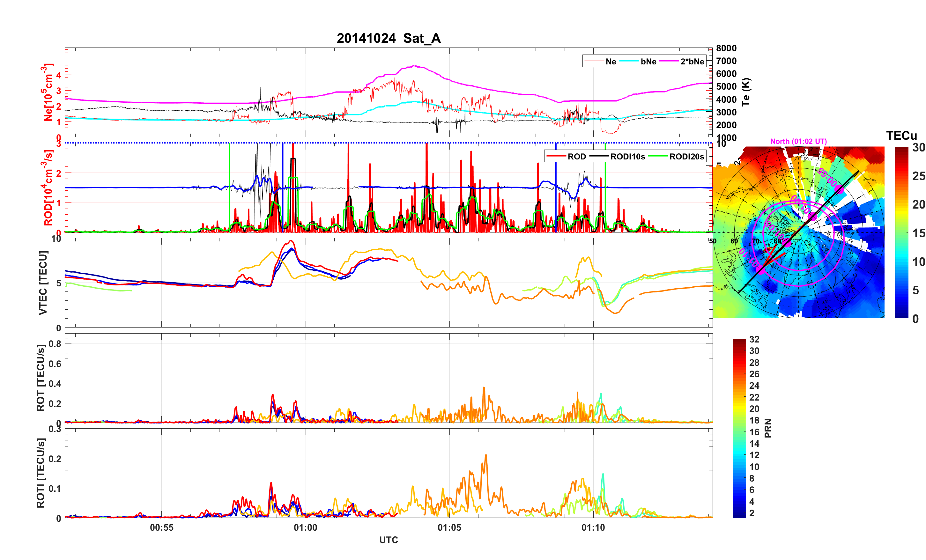
Task: Click the 00:55 time tick label
Action: click(x=162, y=528)
